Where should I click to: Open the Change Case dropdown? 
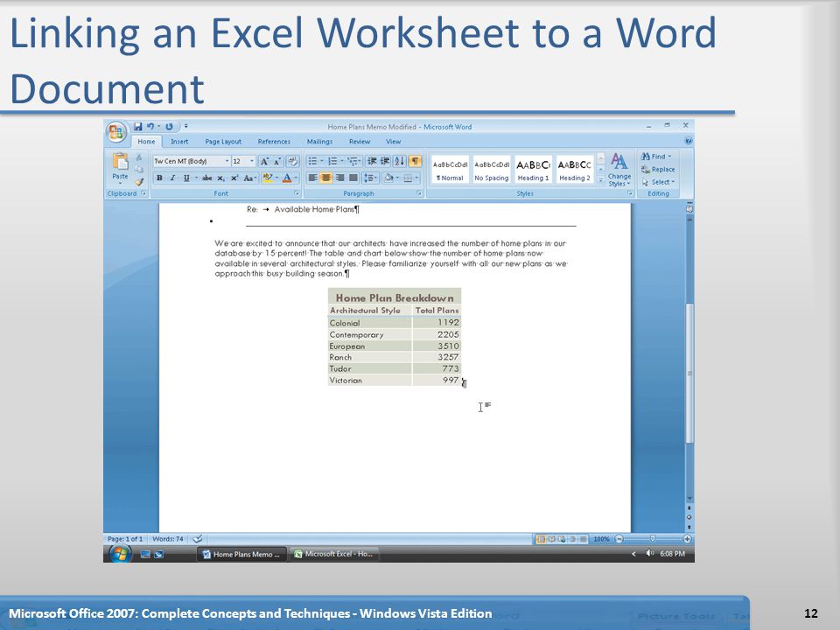click(x=250, y=178)
